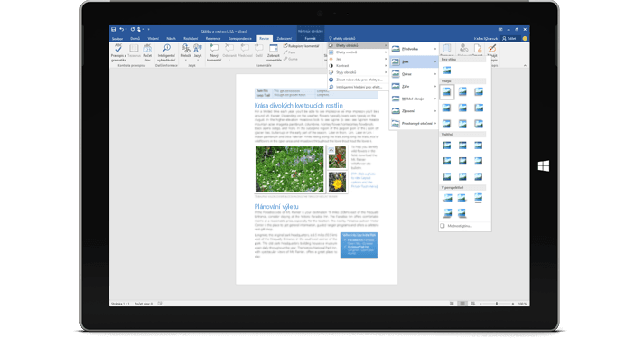Switch to the Návrh design tab

click(x=172, y=39)
